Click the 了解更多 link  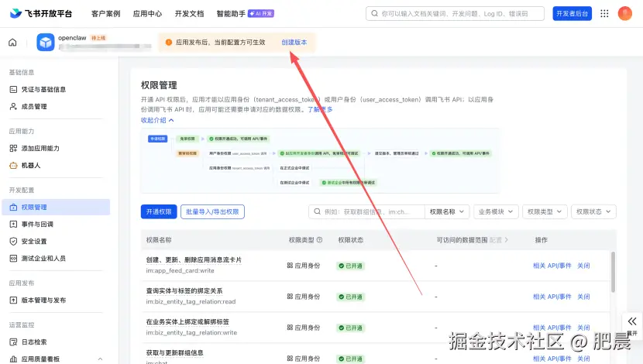pyautogui.click(x=320, y=109)
